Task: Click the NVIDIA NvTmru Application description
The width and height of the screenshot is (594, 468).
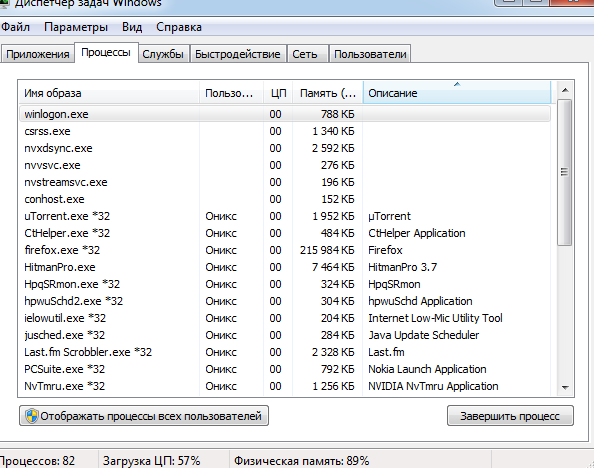Action: click(x=433, y=386)
